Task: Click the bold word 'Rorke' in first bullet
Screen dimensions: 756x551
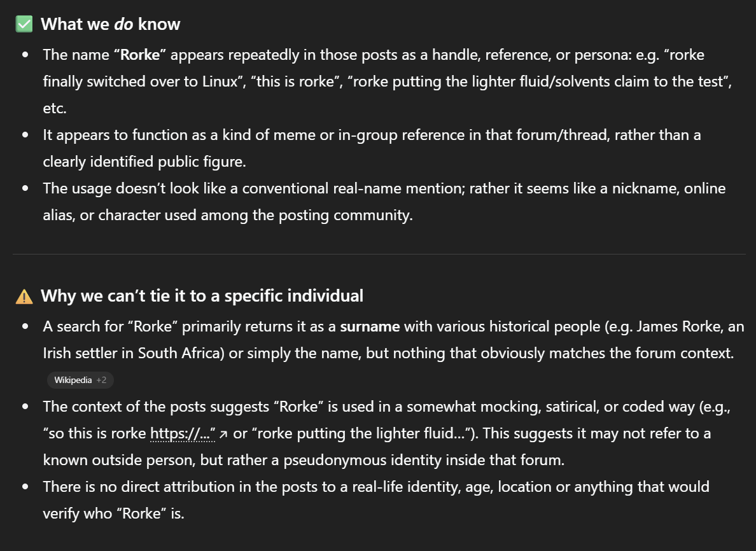Action: [x=140, y=55]
